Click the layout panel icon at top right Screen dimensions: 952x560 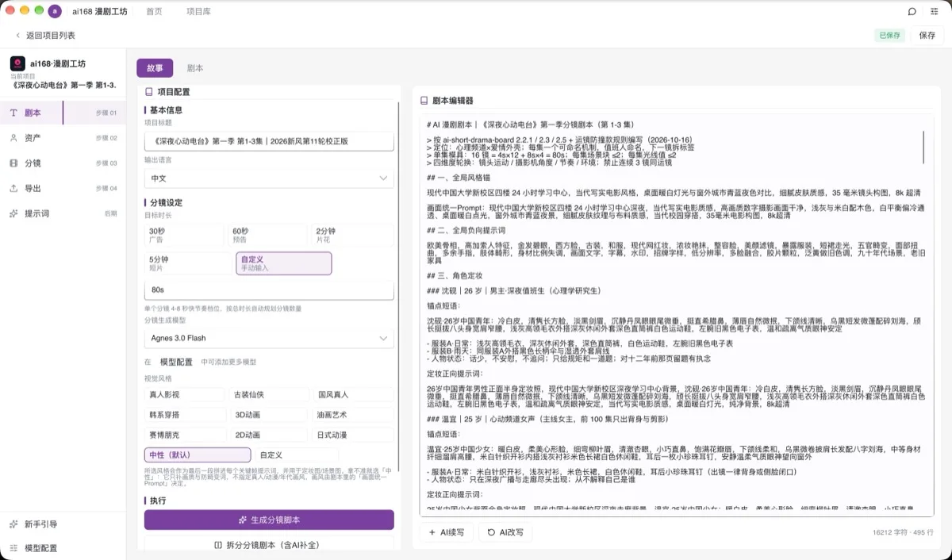click(935, 11)
